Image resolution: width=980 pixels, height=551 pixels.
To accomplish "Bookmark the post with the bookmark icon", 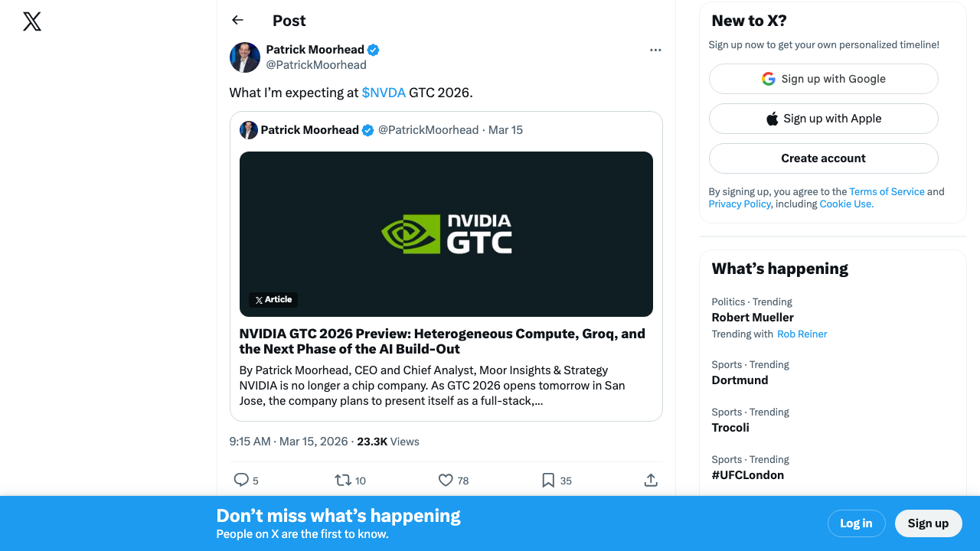I will (x=548, y=480).
